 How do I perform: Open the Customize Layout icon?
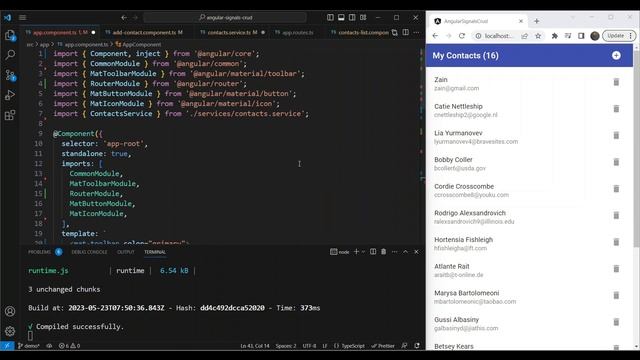click(363, 17)
